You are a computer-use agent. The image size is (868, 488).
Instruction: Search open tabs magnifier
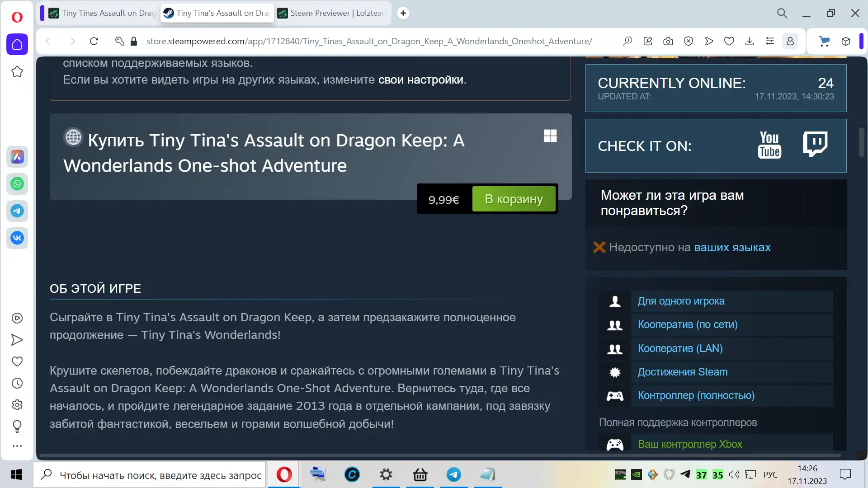coord(782,13)
